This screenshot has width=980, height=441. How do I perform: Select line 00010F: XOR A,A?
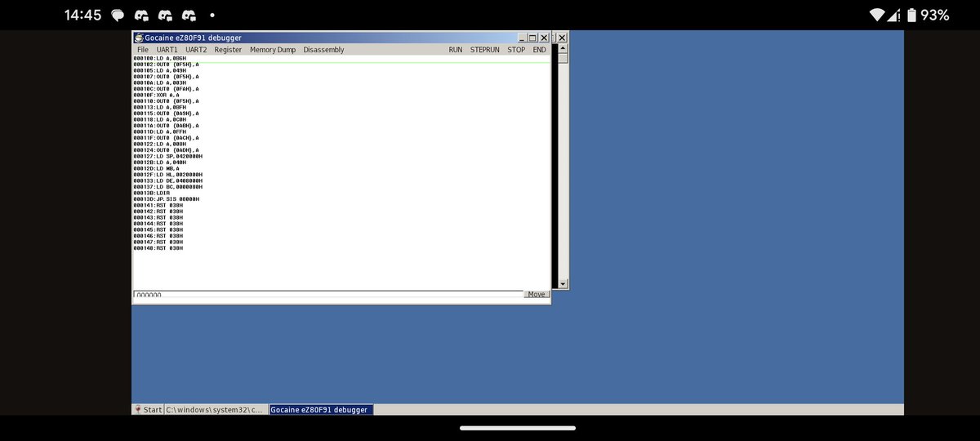point(155,95)
